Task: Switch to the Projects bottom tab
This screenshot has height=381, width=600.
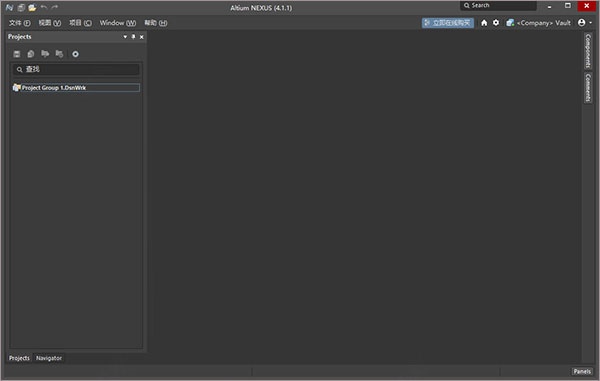Action: 19,358
